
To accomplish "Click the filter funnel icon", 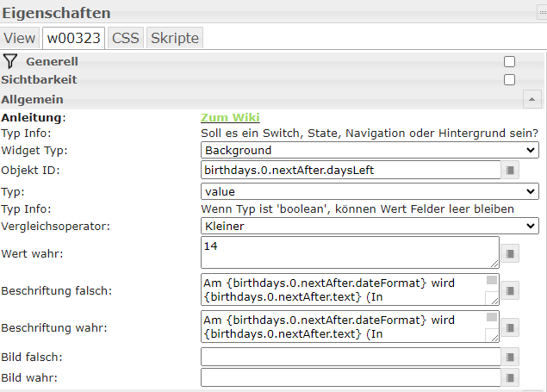I will pos(10,61).
